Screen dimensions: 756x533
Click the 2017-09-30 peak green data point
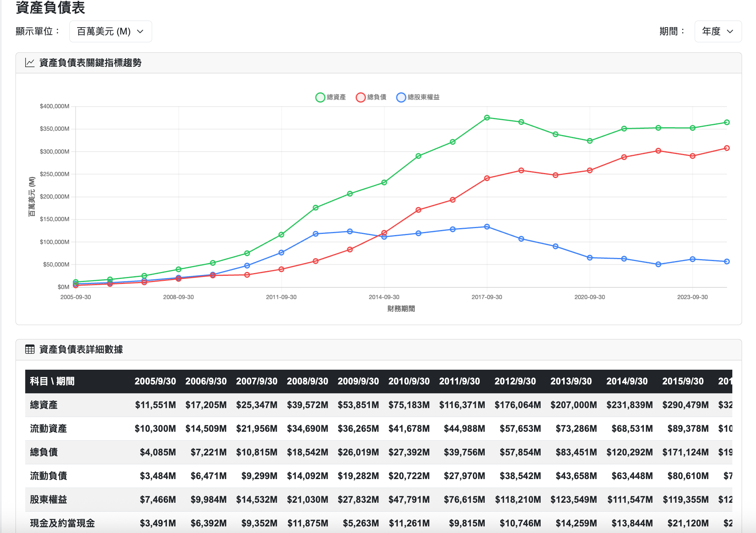[x=487, y=118]
